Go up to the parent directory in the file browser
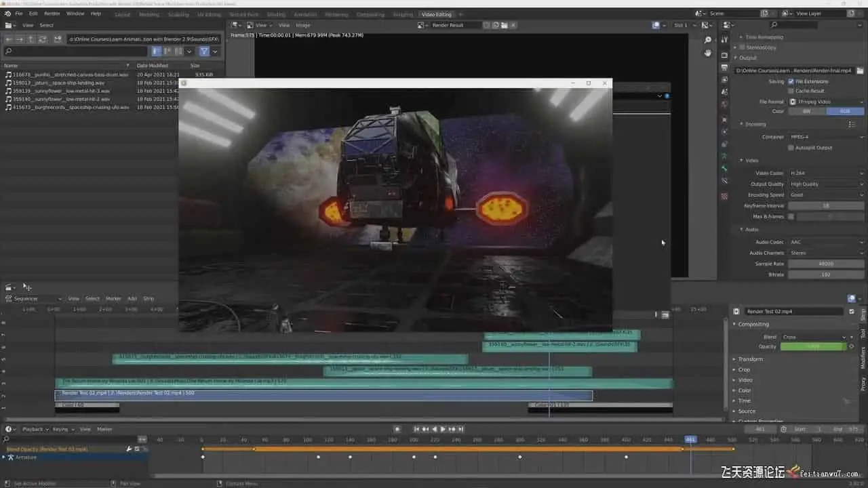The image size is (868, 488). point(31,39)
